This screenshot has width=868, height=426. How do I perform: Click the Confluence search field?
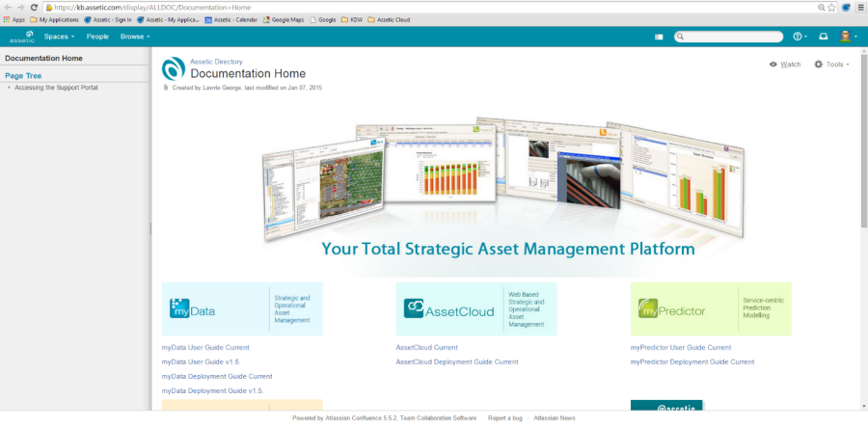pos(728,37)
